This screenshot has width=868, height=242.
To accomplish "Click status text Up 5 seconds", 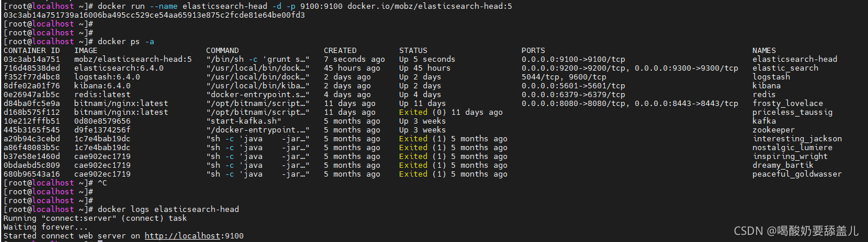I will pos(428,59).
